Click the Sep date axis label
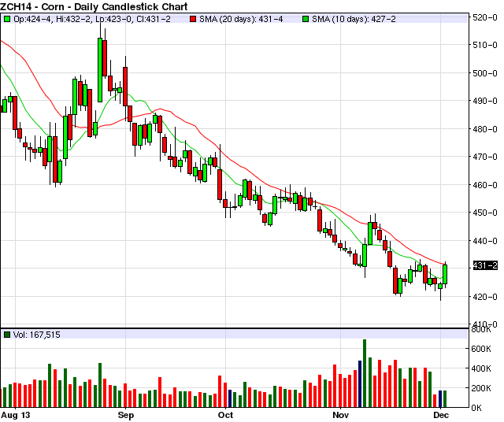 126,415
